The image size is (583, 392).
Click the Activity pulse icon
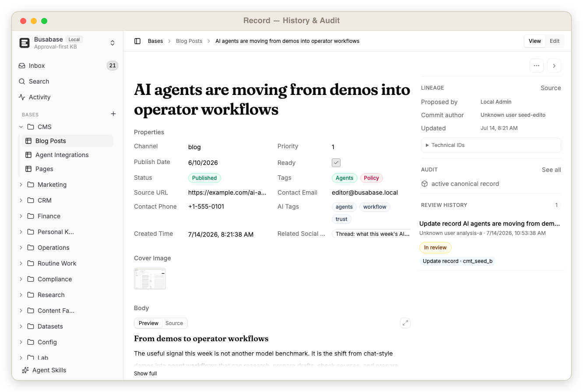click(22, 97)
